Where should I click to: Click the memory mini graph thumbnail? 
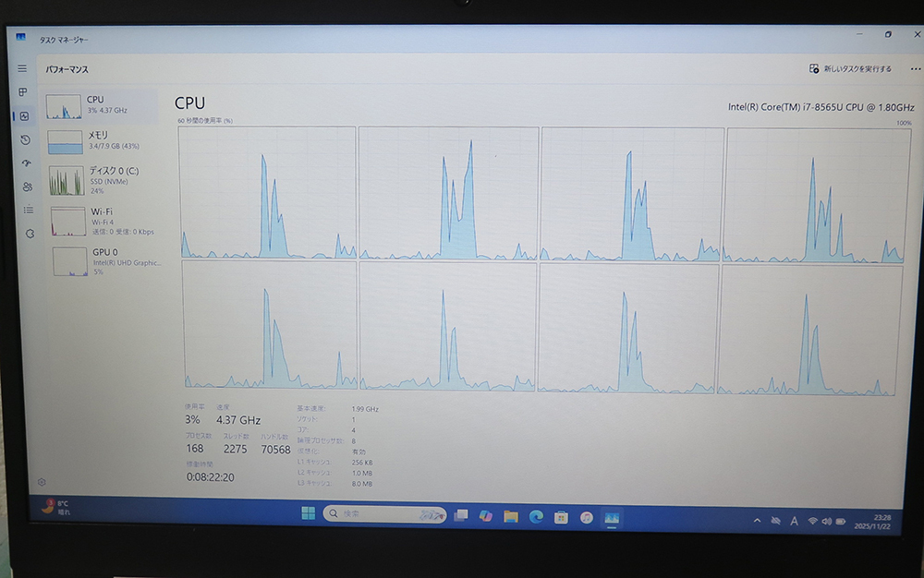[65, 142]
